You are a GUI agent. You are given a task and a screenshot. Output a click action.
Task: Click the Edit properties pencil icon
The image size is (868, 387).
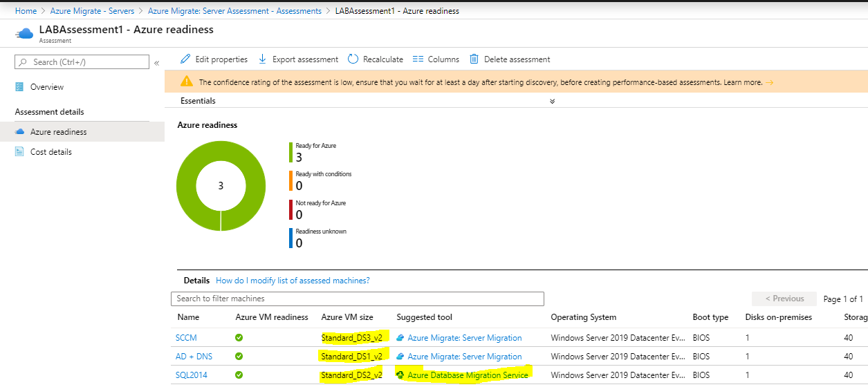click(x=185, y=59)
